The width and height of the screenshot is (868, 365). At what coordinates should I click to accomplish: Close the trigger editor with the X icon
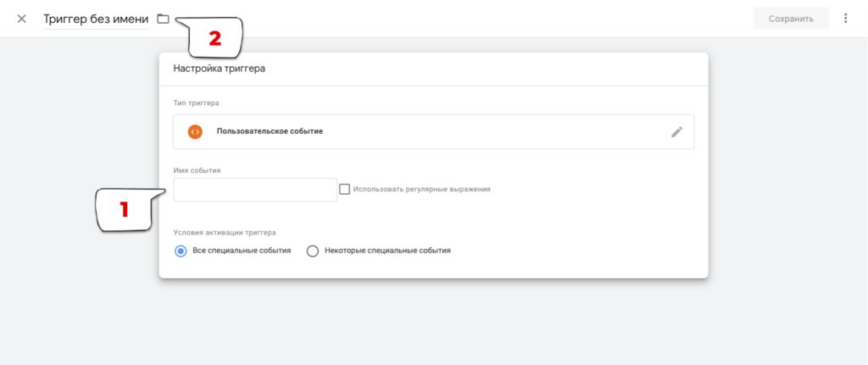pyautogui.click(x=22, y=19)
